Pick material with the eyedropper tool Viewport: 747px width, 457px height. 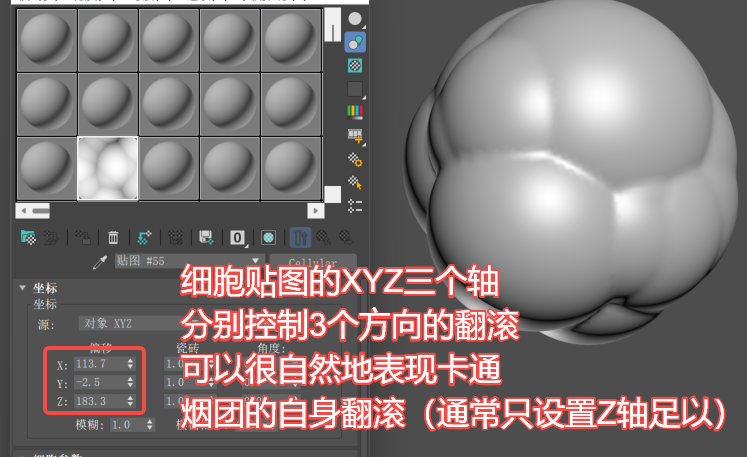(99, 263)
